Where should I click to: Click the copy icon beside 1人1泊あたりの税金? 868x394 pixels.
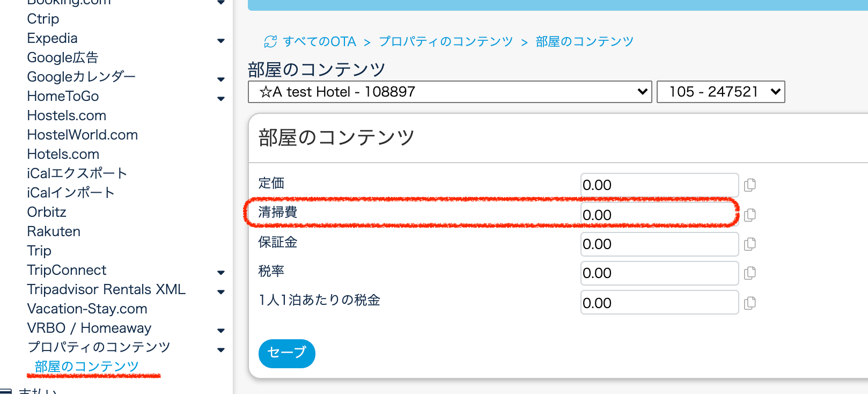pos(750,303)
